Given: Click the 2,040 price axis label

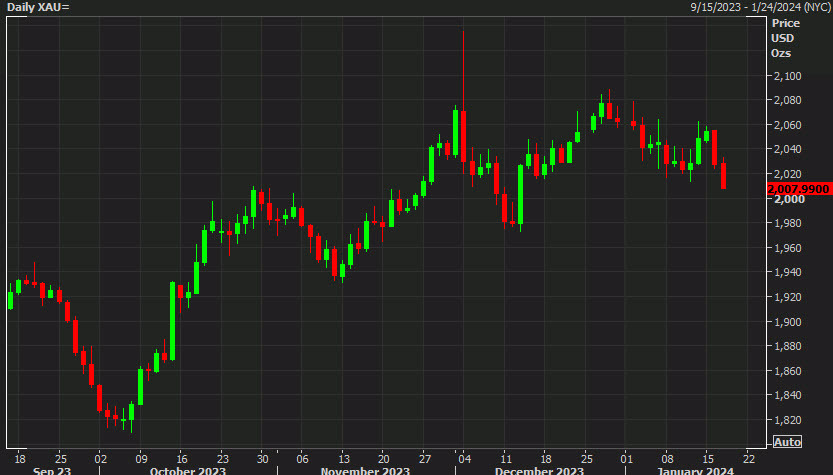Looking at the screenshot, I should coord(787,149).
